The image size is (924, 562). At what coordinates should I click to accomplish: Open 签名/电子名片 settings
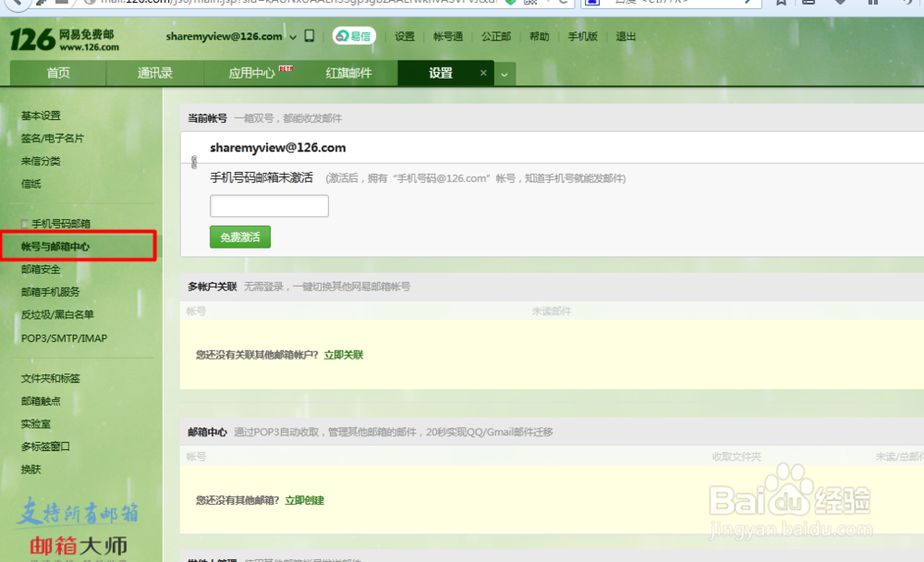53,138
